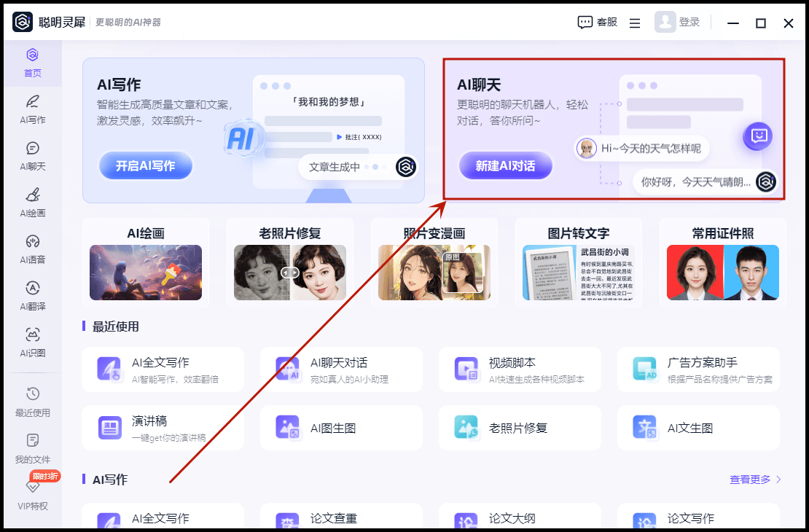Click the floating purple feedback chat icon
This screenshot has height=532, width=809.
(757, 136)
